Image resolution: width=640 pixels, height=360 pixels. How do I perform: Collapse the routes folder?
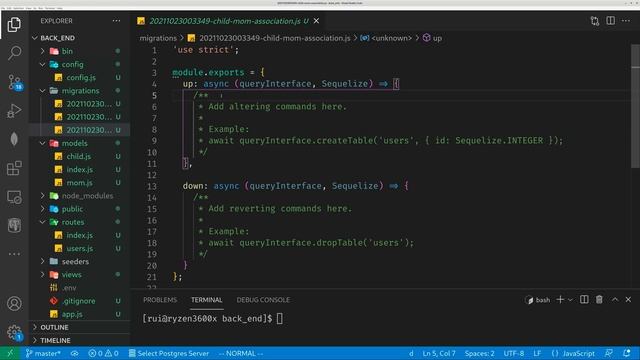[80, 222]
